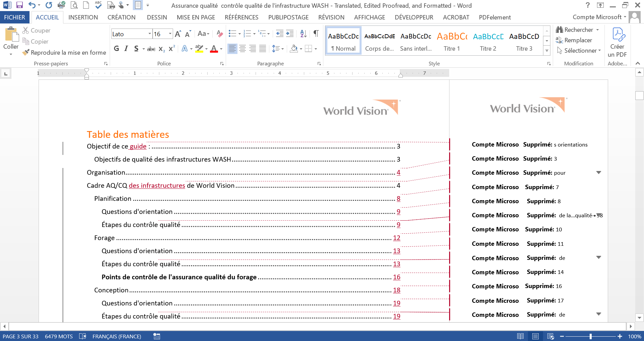Toggle bold G formatting
The height and width of the screenshot is (341, 644).
coord(116,49)
